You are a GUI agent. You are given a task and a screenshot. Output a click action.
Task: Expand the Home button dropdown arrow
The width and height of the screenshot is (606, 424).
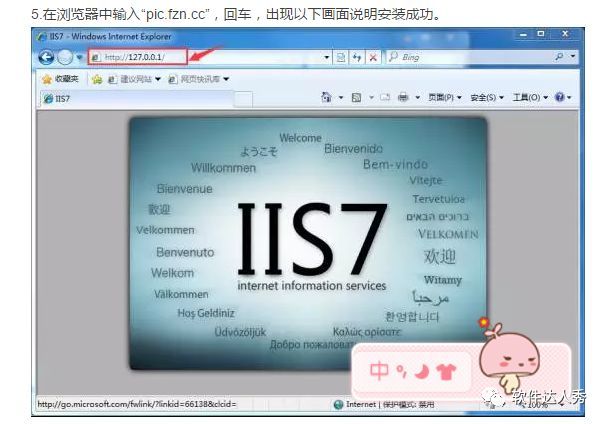click(x=341, y=97)
